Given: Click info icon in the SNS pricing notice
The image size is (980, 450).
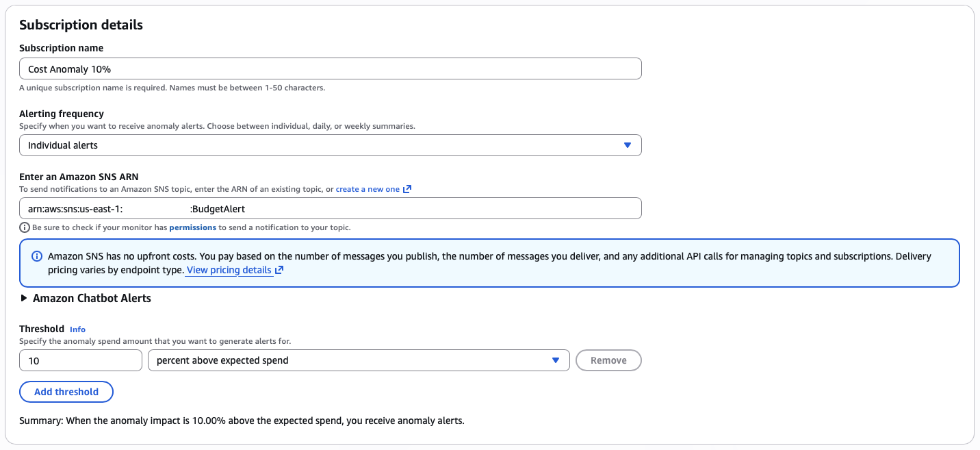Looking at the screenshot, I should pyautogui.click(x=38, y=256).
